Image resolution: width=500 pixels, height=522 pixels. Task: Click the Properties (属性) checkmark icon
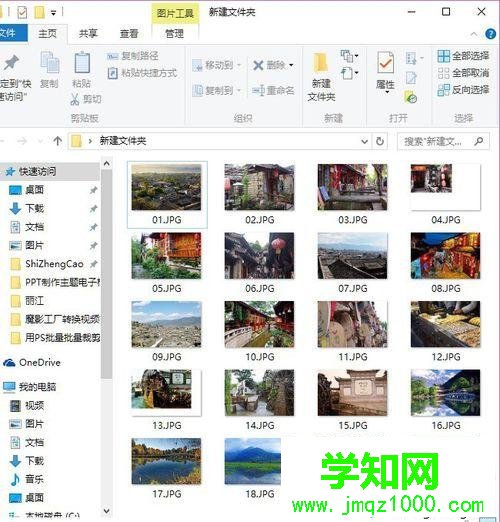point(386,62)
